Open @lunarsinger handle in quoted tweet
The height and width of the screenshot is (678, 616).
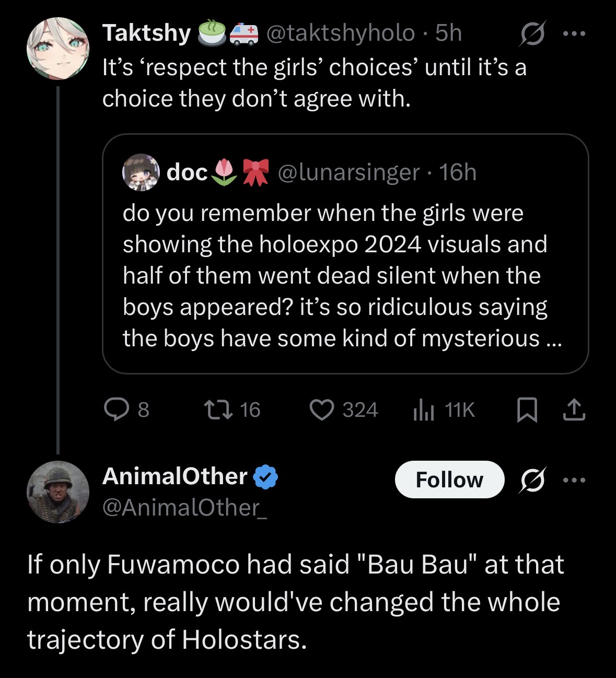tap(348, 172)
